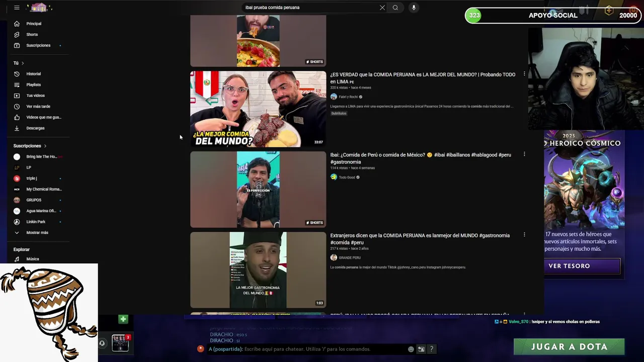Open the party team icon with badge
This screenshot has width=644, height=362.
click(121, 343)
